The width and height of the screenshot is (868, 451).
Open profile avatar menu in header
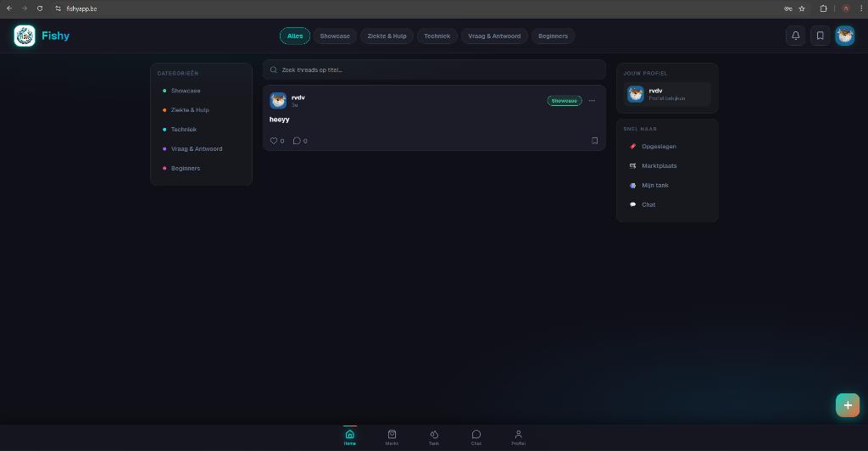click(844, 36)
